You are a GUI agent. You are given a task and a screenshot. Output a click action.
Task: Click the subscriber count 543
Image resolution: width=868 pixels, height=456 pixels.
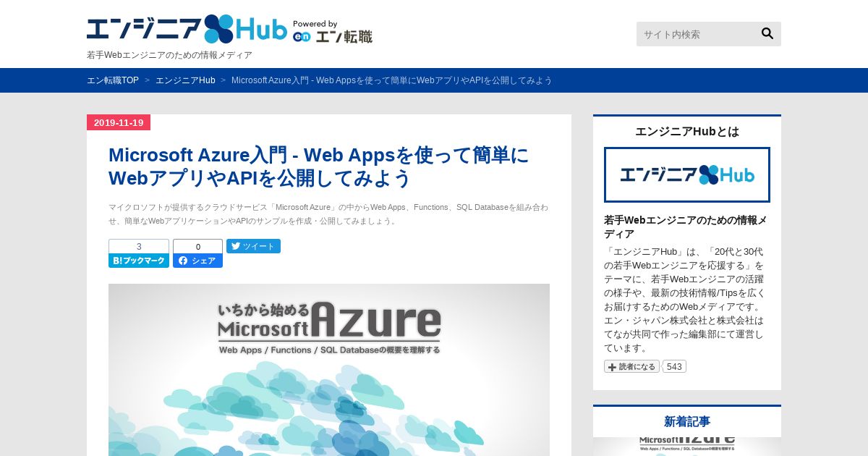tap(674, 366)
